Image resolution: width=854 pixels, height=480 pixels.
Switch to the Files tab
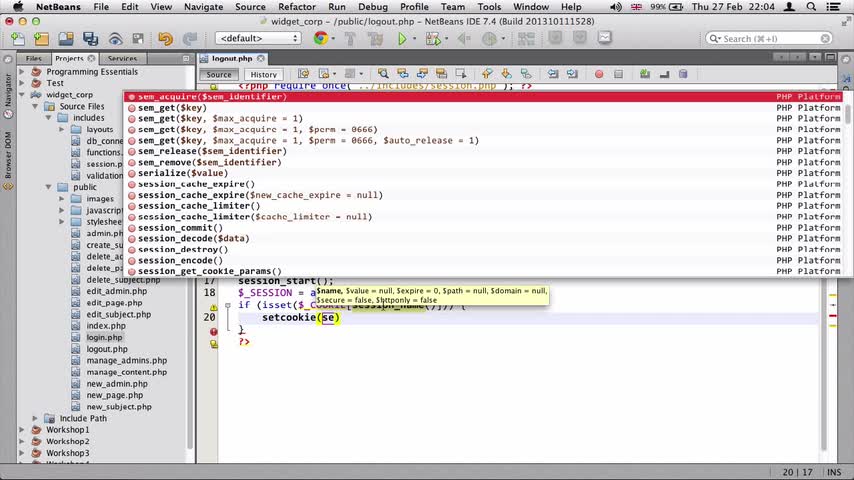click(x=34, y=58)
